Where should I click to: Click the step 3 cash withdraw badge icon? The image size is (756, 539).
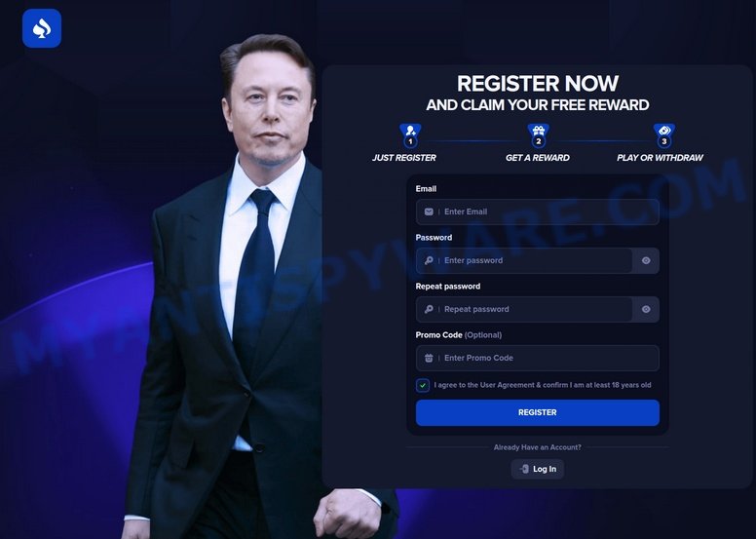(663, 135)
